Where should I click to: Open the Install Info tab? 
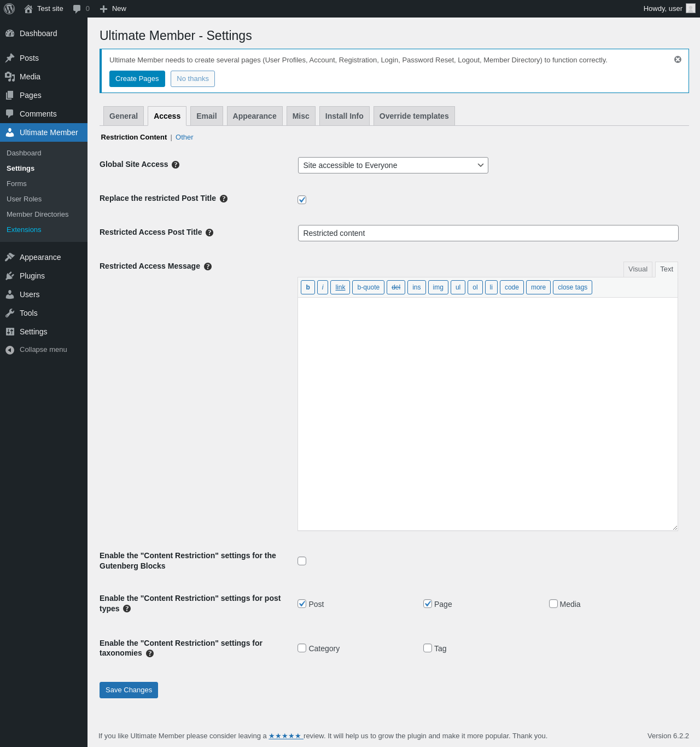pos(345,116)
